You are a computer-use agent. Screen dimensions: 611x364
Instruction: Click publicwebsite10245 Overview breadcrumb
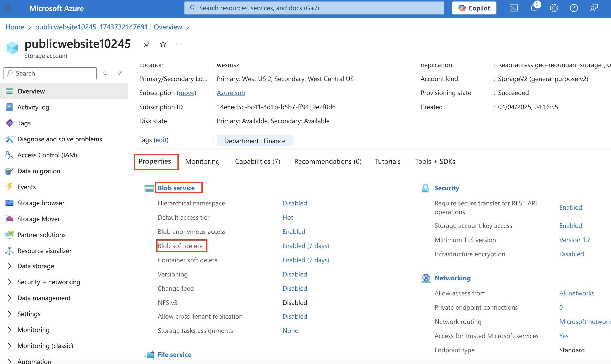click(x=109, y=27)
